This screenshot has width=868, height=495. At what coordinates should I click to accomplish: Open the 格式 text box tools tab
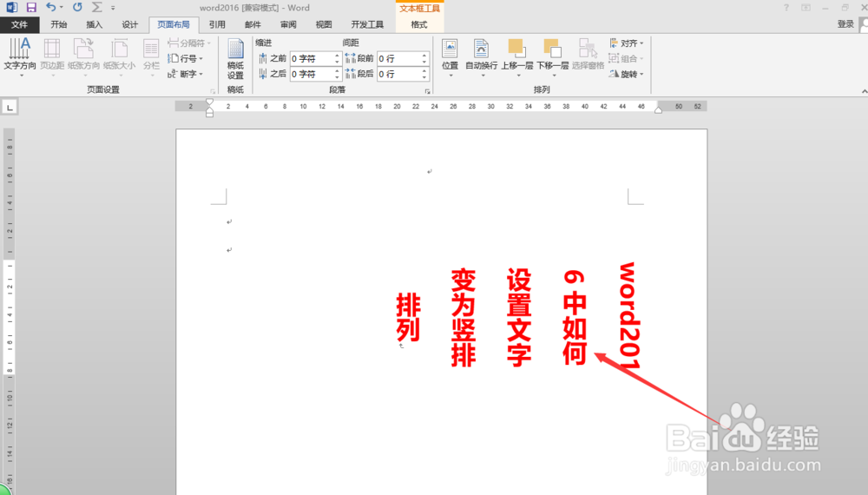[x=419, y=24]
